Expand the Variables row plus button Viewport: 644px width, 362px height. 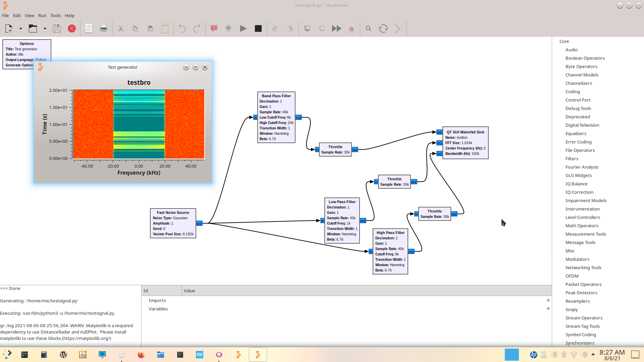[x=548, y=309]
